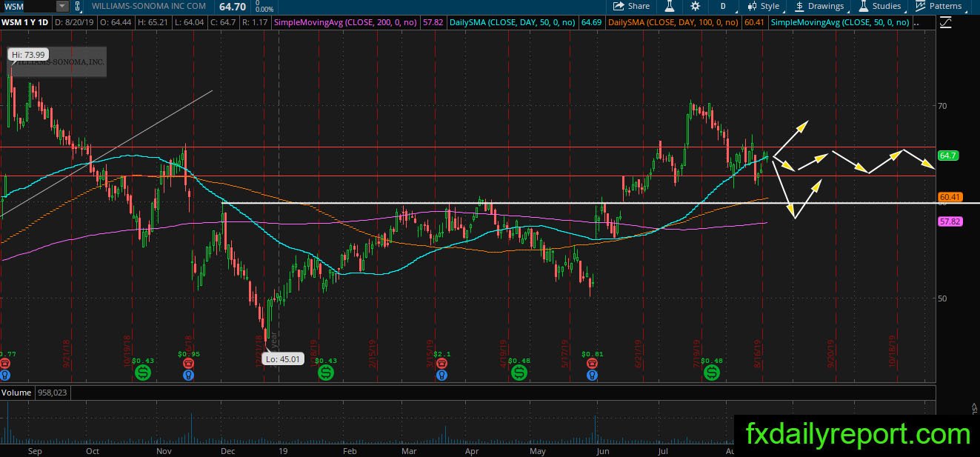This screenshot has height=457, width=980.
Task: Click the pink 57.82 price axis bubble
Action: coord(950,221)
